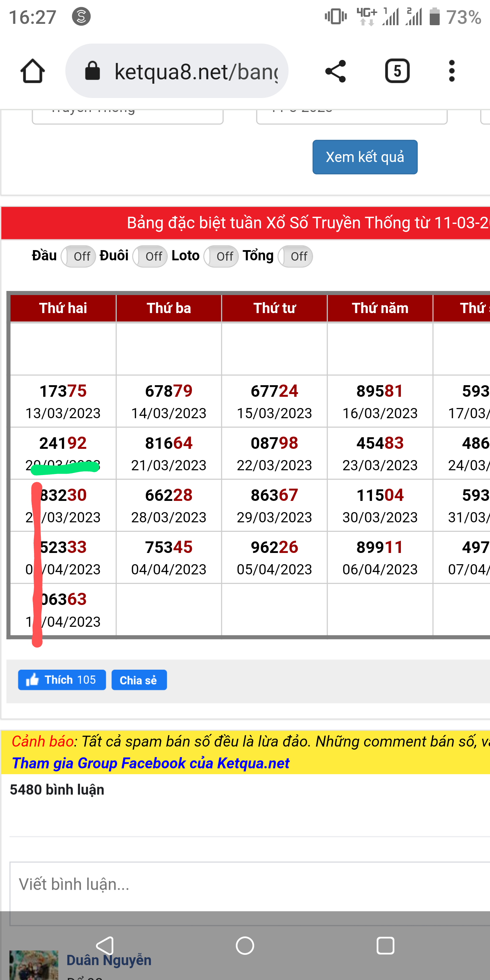Image resolution: width=490 pixels, height=980 pixels.
Task: Tap the Android recent apps square button
Action: 385,946
